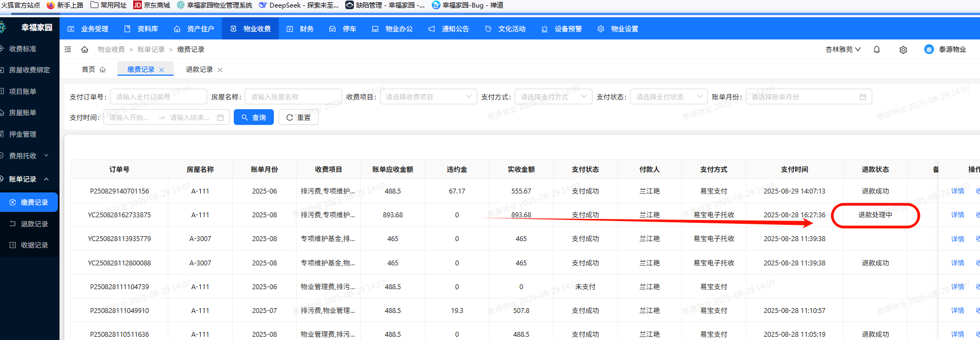Click the 重置 reset button

point(298,117)
